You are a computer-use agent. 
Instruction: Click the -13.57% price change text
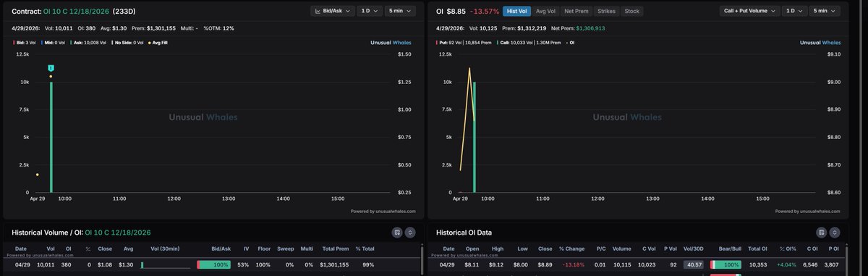[x=484, y=12]
